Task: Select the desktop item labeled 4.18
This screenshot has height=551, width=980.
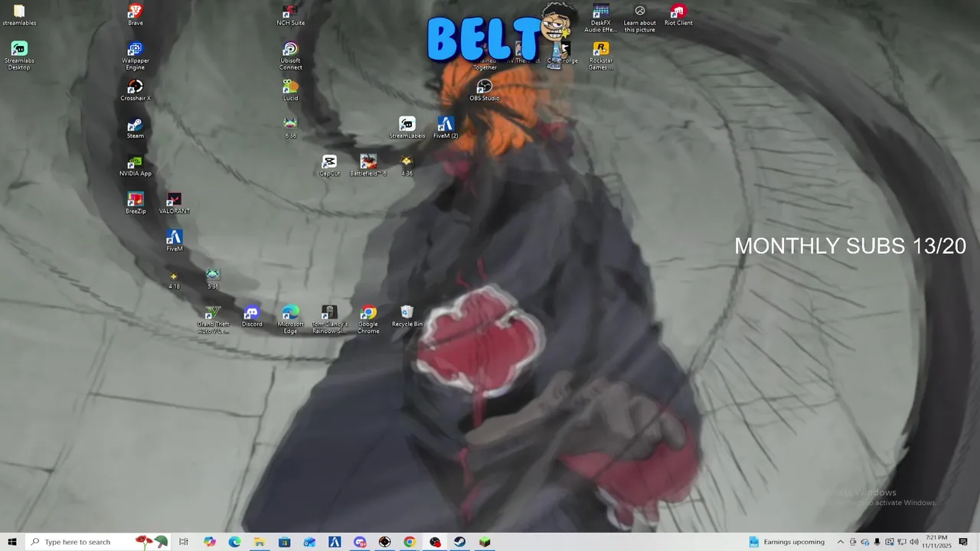Action: point(174,279)
